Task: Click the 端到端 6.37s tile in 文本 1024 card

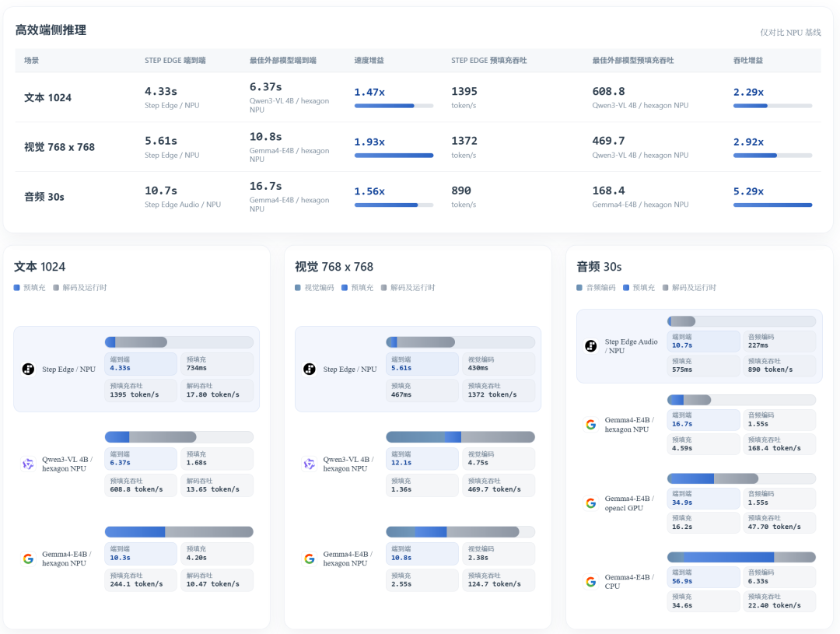Action: (141, 459)
